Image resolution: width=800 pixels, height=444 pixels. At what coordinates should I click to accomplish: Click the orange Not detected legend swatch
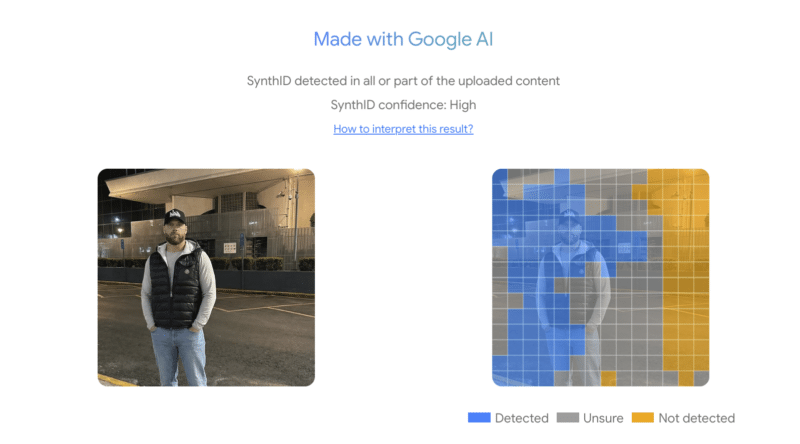pyautogui.click(x=642, y=418)
